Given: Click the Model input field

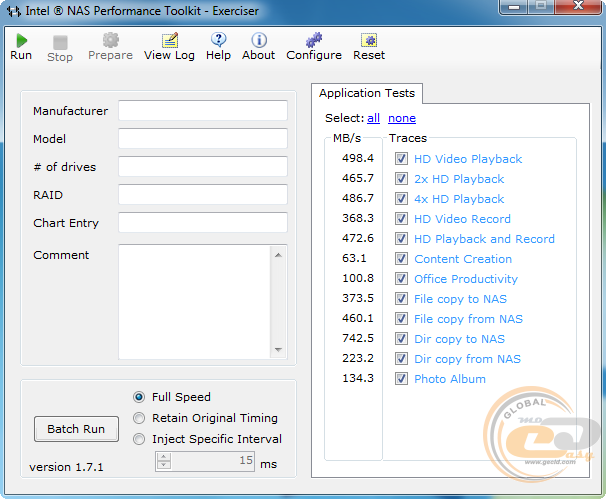Looking at the screenshot, I should (x=203, y=138).
